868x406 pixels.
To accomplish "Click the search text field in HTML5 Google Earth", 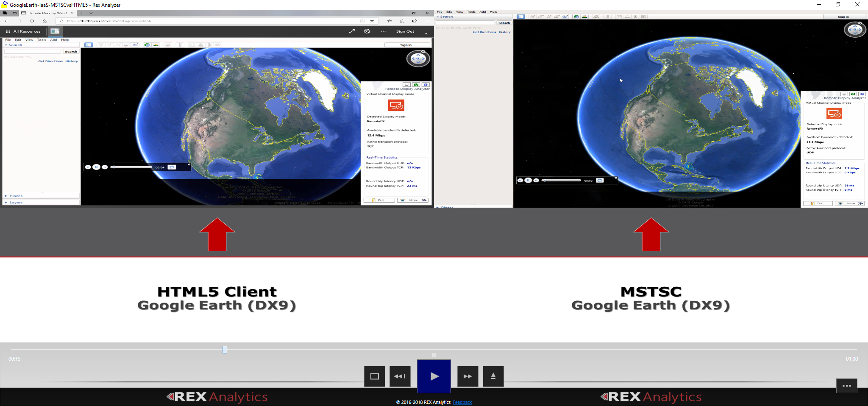I will click(x=33, y=51).
